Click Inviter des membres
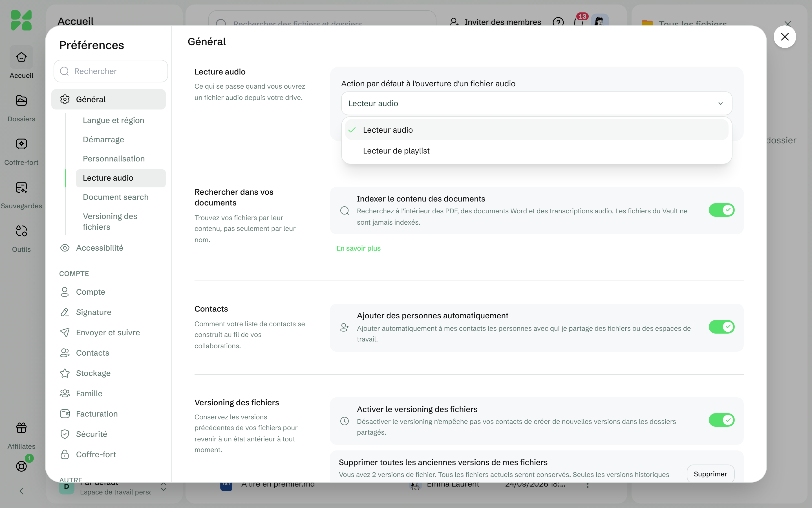 pos(496,22)
